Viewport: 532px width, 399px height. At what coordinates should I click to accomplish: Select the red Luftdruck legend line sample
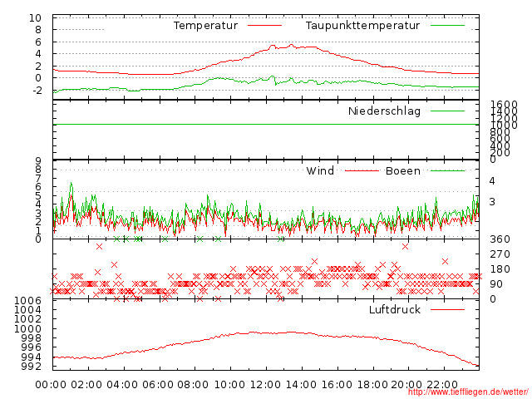(x=447, y=310)
